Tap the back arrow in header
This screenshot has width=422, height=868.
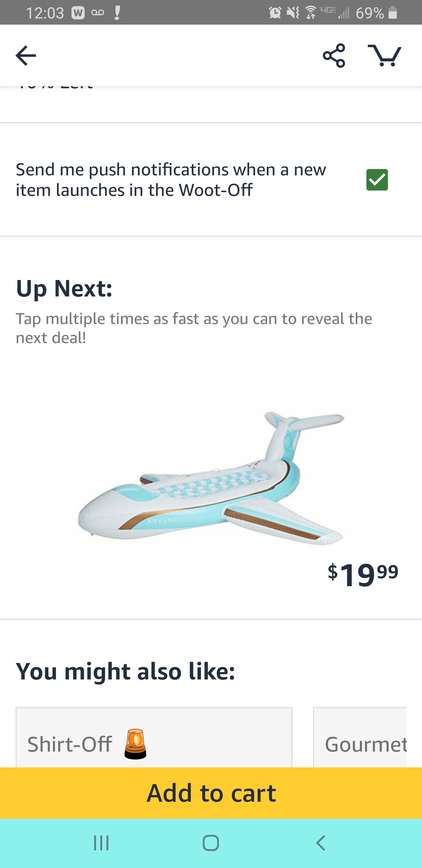click(x=25, y=55)
